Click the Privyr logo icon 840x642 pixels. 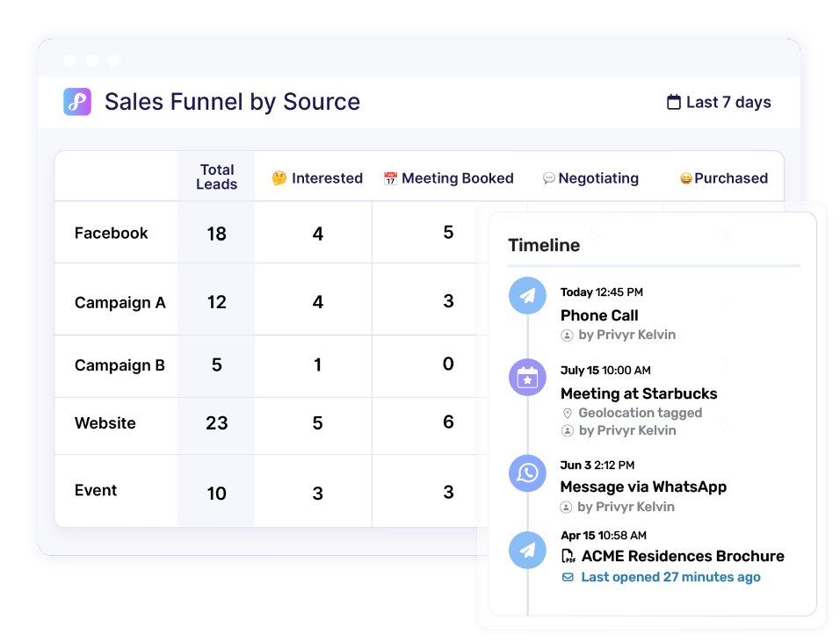pos(77,102)
